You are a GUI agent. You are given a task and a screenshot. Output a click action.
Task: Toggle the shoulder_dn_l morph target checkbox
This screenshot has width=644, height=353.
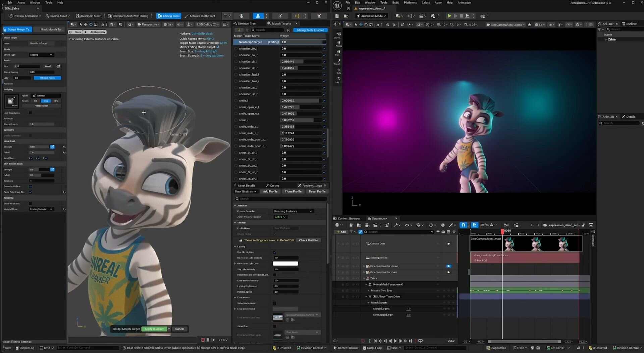point(324,62)
